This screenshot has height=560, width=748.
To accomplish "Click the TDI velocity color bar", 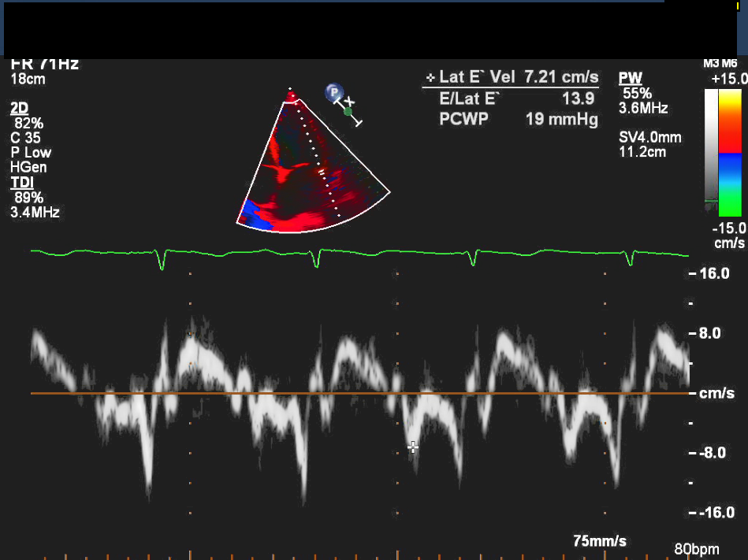I will (724, 151).
